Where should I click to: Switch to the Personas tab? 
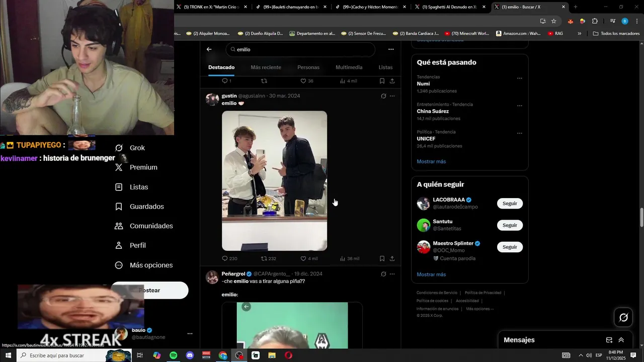308,67
